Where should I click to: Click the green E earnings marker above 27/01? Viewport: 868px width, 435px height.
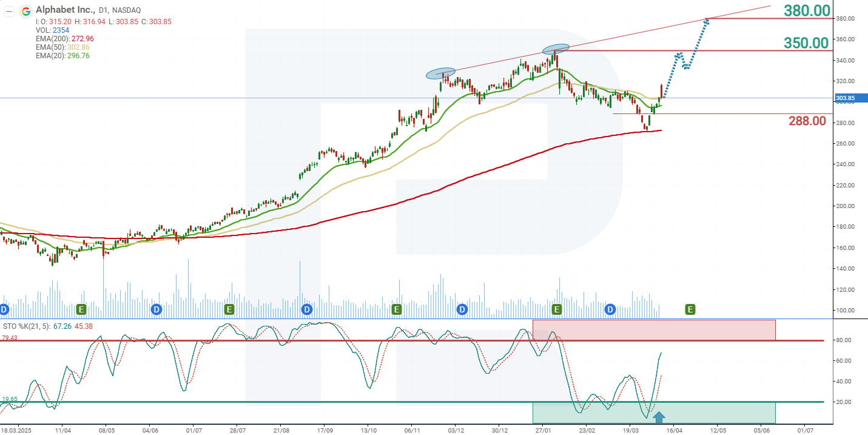[x=556, y=309]
